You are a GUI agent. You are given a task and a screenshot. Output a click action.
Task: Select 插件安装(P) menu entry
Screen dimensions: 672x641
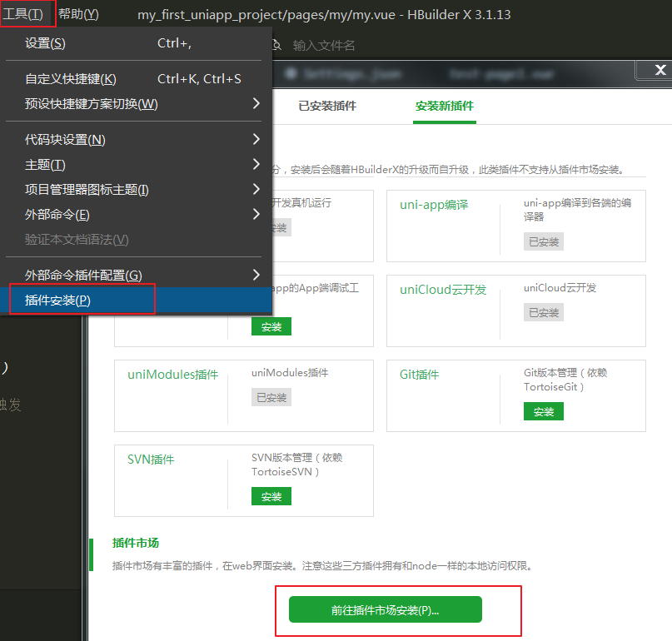point(136,300)
